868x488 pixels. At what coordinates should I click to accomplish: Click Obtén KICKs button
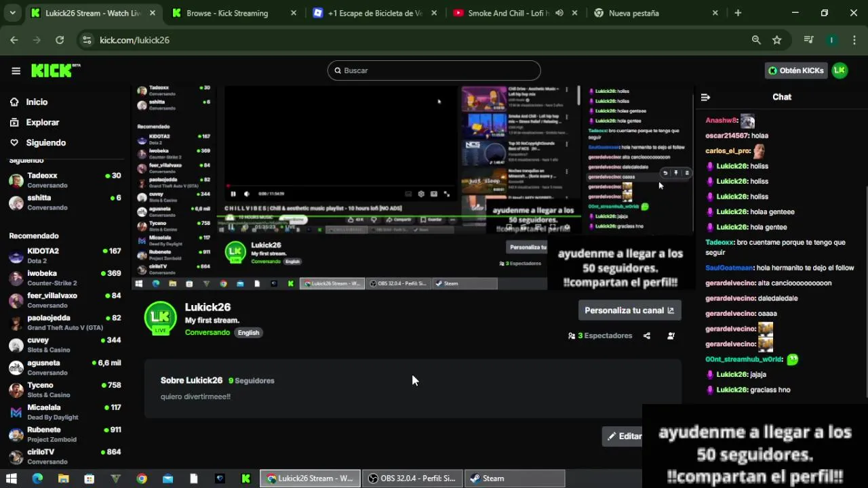tap(796, 70)
